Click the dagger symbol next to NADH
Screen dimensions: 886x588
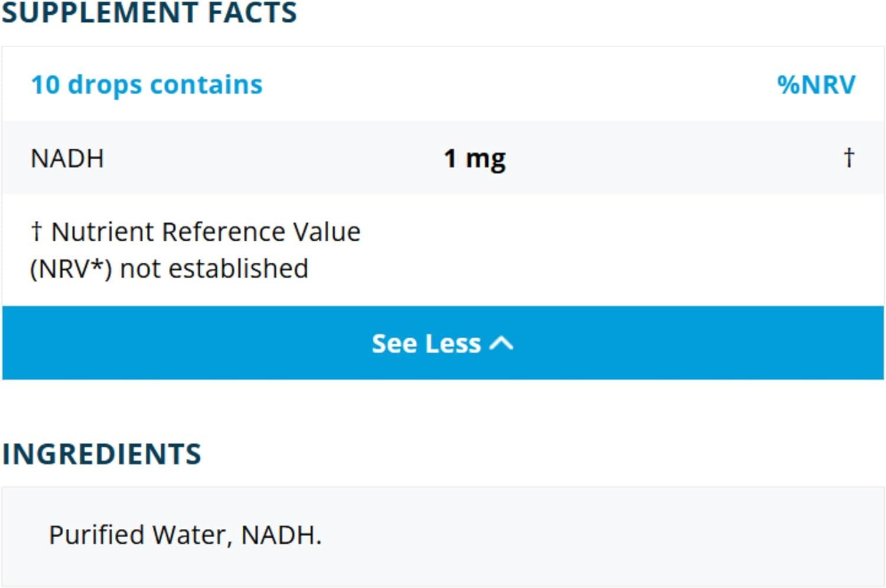click(x=849, y=157)
